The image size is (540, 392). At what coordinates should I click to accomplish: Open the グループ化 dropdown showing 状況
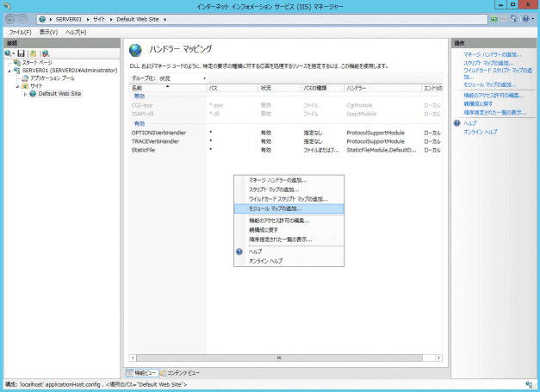tap(183, 78)
